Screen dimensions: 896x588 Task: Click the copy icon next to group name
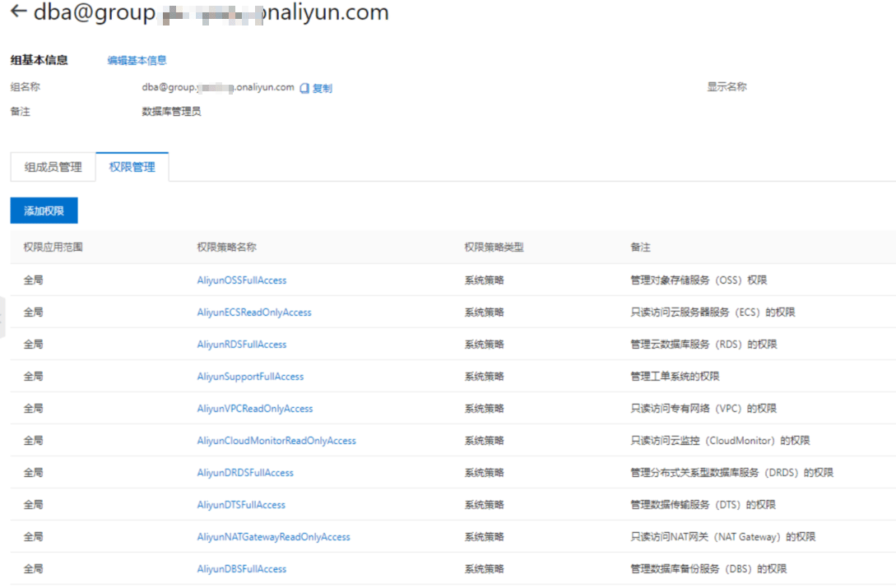[x=304, y=88]
